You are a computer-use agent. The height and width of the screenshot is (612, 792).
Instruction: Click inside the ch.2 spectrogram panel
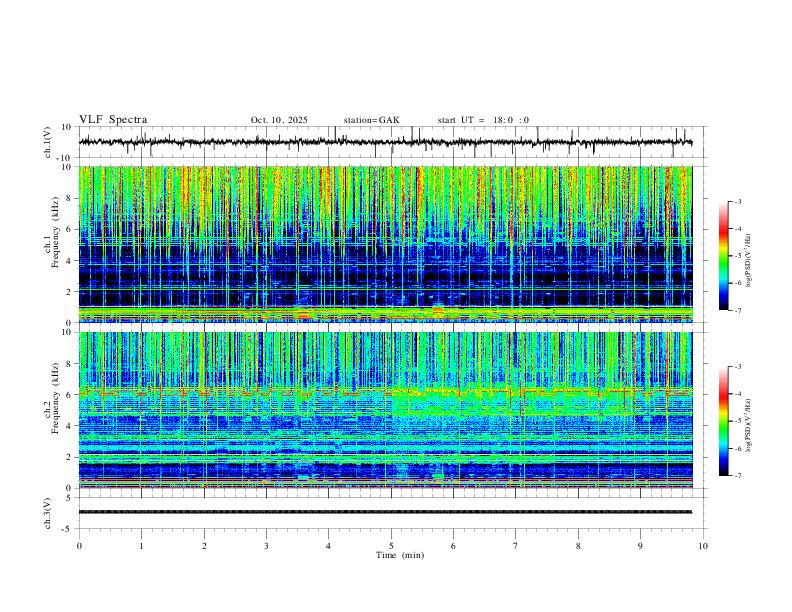pyautogui.click(x=385, y=410)
